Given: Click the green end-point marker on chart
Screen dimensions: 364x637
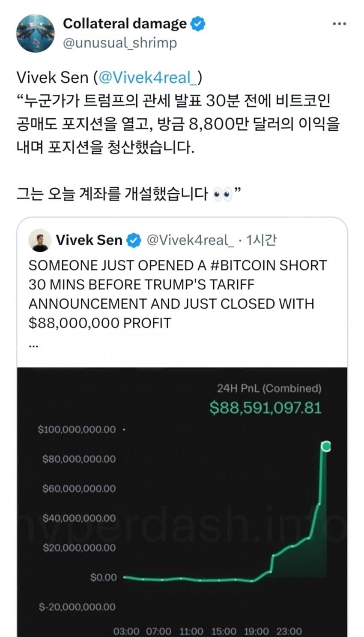Looking at the screenshot, I should (x=326, y=447).
